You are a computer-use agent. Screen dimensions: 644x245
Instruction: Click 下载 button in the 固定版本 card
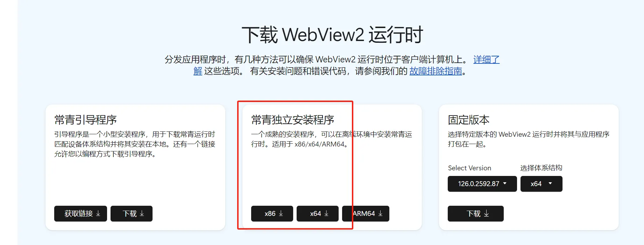[476, 213]
